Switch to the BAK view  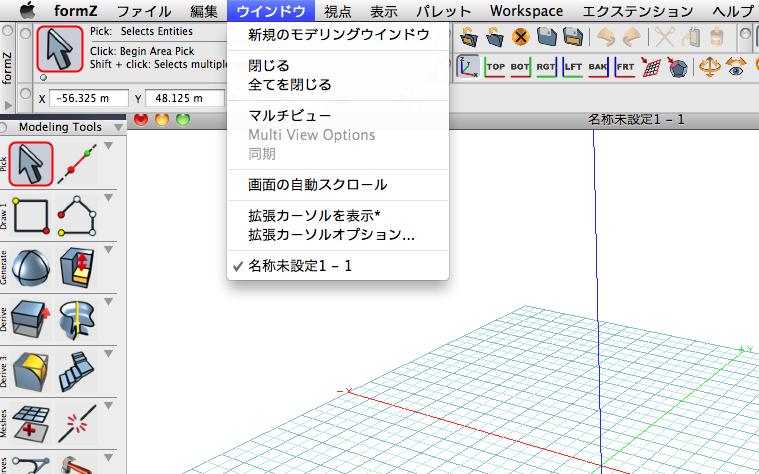point(598,67)
